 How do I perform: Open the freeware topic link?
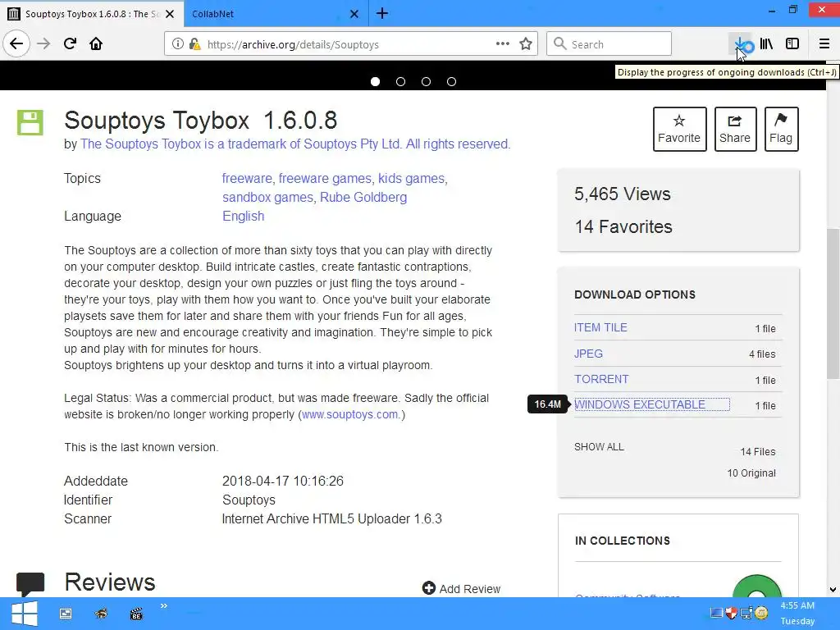point(247,178)
